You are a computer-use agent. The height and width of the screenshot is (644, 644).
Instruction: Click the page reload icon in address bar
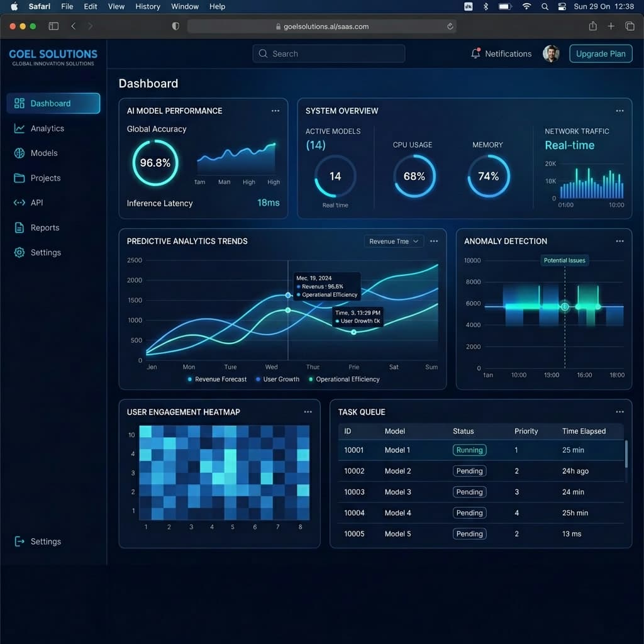pos(450,26)
